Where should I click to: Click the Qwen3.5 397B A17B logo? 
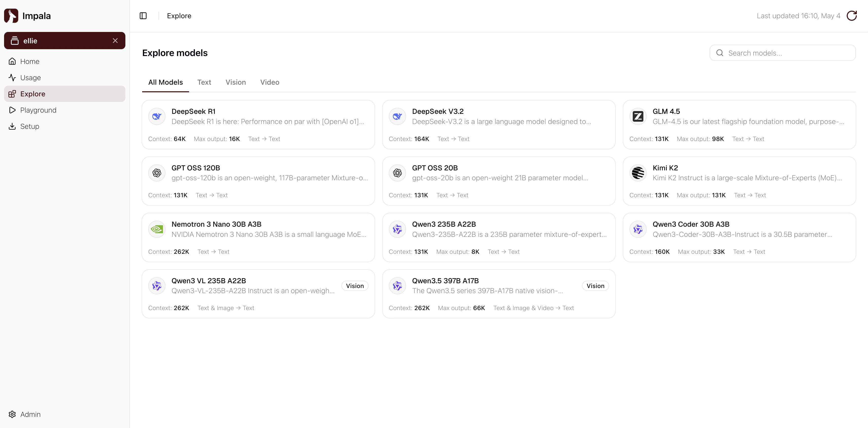397,286
